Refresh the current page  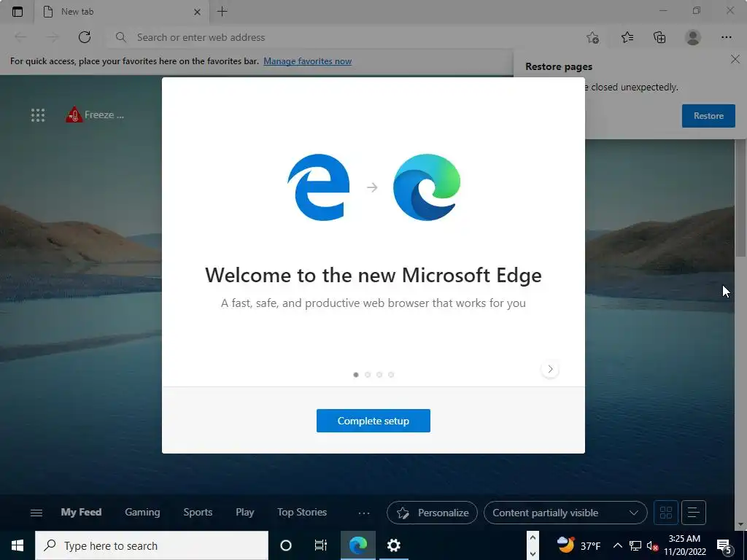pos(85,37)
